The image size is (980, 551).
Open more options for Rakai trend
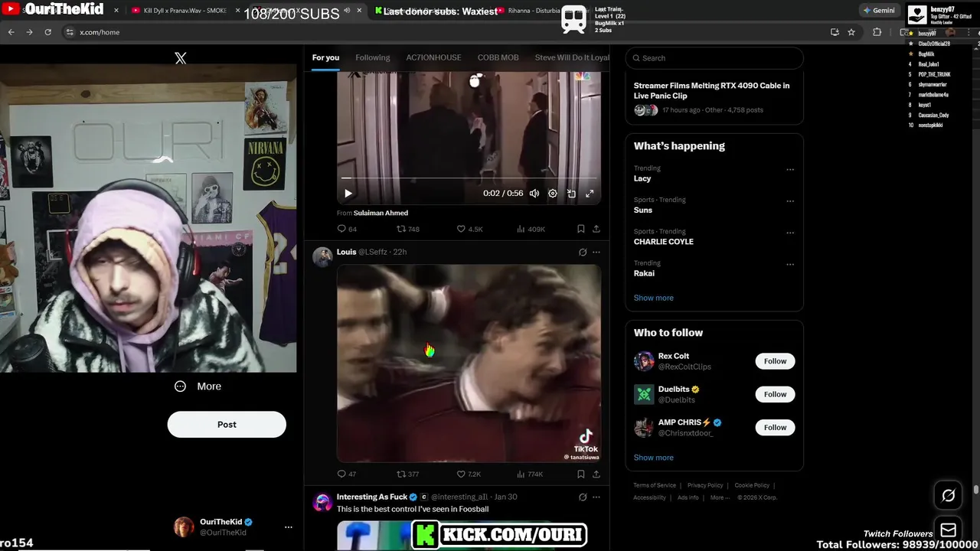pos(790,265)
